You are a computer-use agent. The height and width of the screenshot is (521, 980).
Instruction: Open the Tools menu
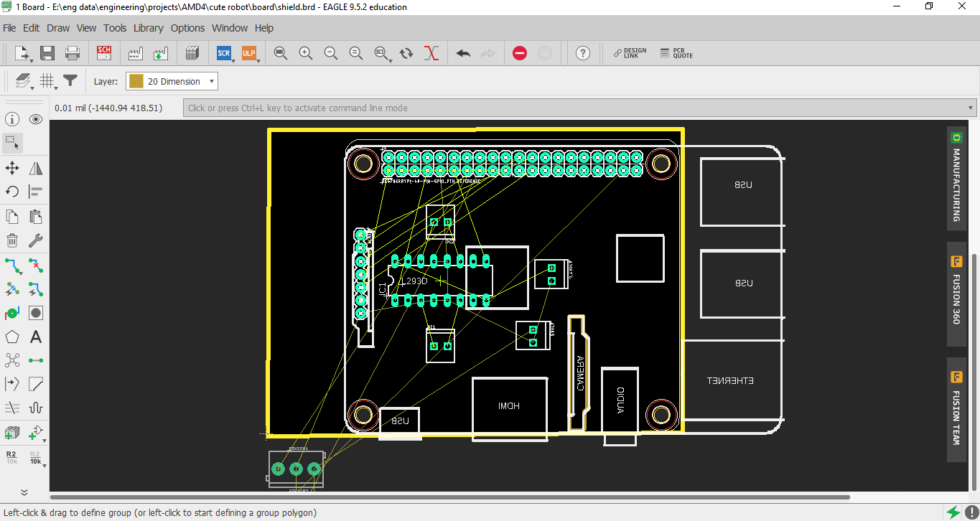click(x=114, y=28)
